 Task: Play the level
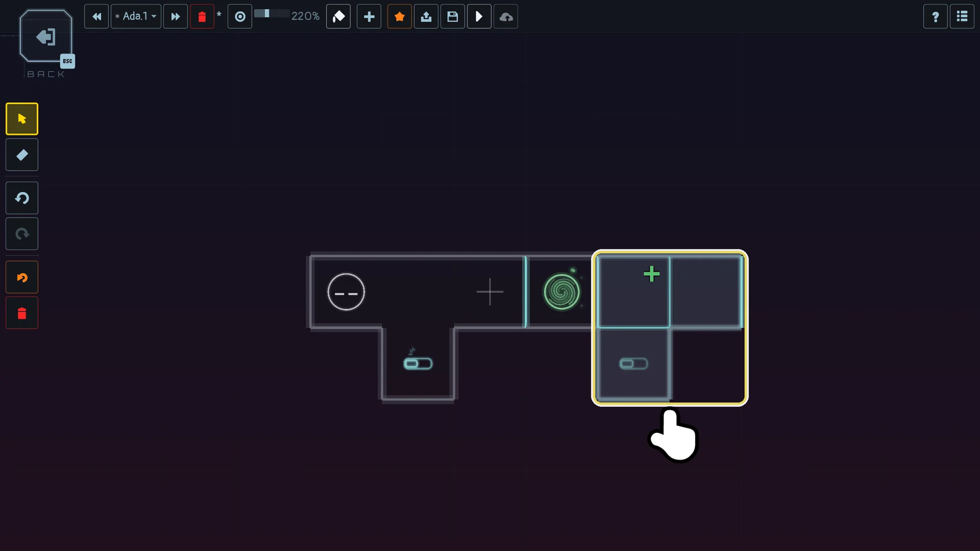479,17
